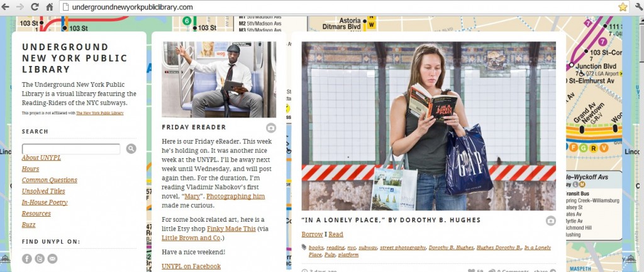Open the Unsolved Titles link
644x272 pixels.
43,191
